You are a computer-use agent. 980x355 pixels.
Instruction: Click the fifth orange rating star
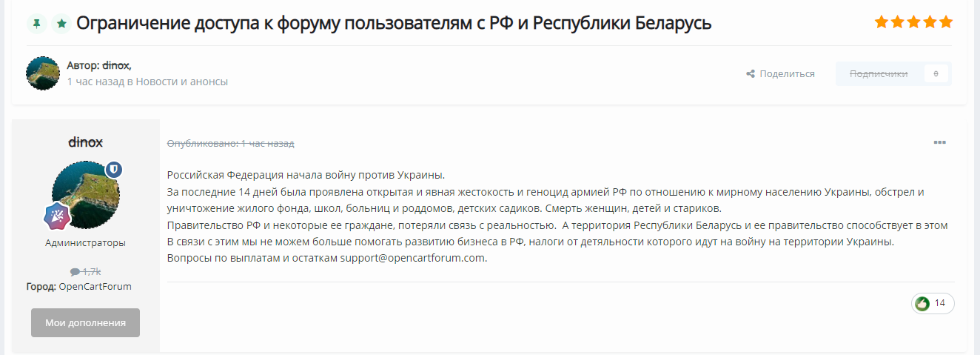coord(946,22)
